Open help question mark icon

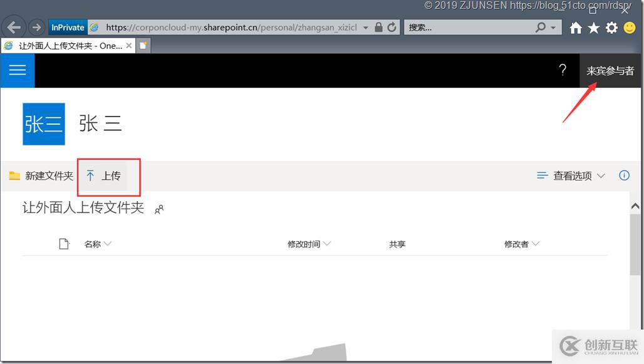coord(563,70)
